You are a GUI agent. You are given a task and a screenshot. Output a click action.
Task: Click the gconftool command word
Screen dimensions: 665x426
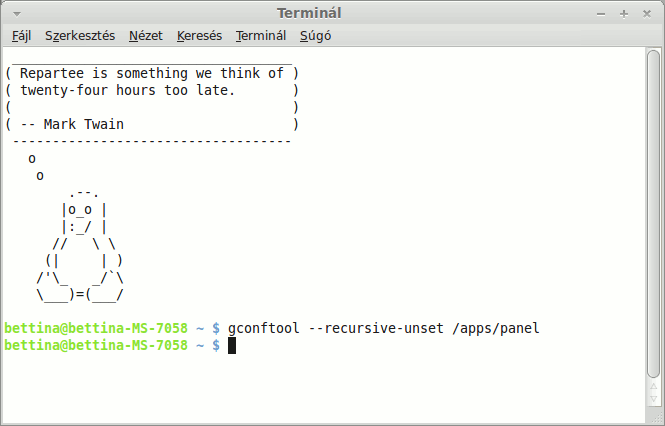[x=263, y=328]
